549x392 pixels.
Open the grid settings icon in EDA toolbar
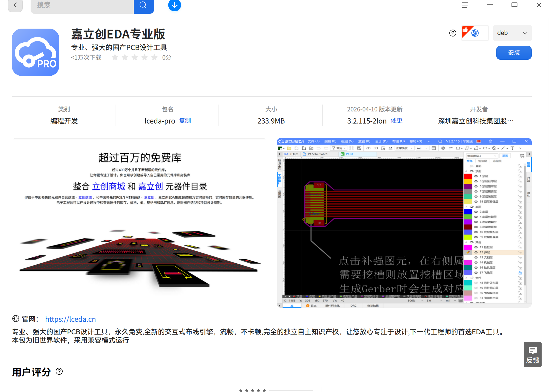[433, 148]
